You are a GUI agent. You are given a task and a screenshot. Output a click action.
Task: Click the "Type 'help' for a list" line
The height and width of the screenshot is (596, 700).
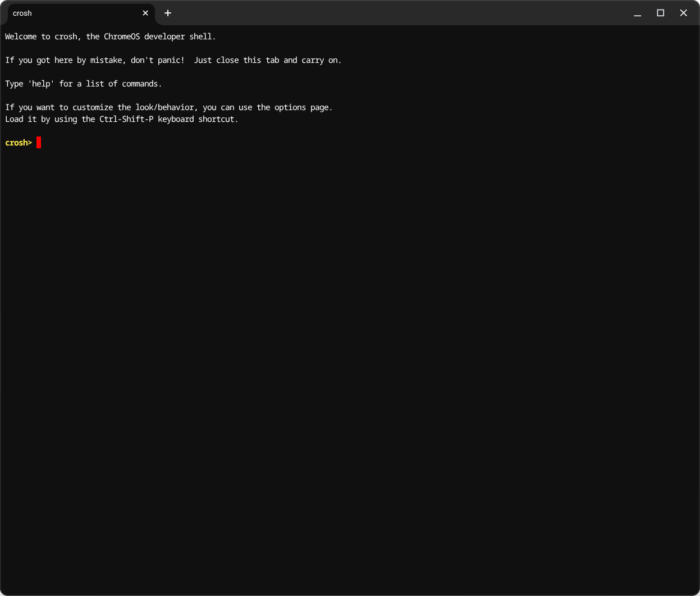coord(84,84)
